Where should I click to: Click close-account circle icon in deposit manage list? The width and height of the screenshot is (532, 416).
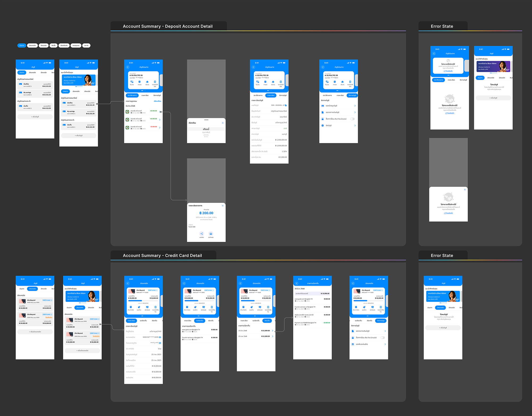coord(323,126)
